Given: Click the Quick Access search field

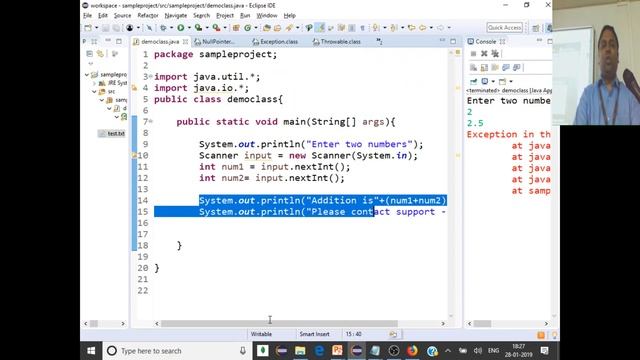Looking at the screenshot, I should [x=504, y=28].
